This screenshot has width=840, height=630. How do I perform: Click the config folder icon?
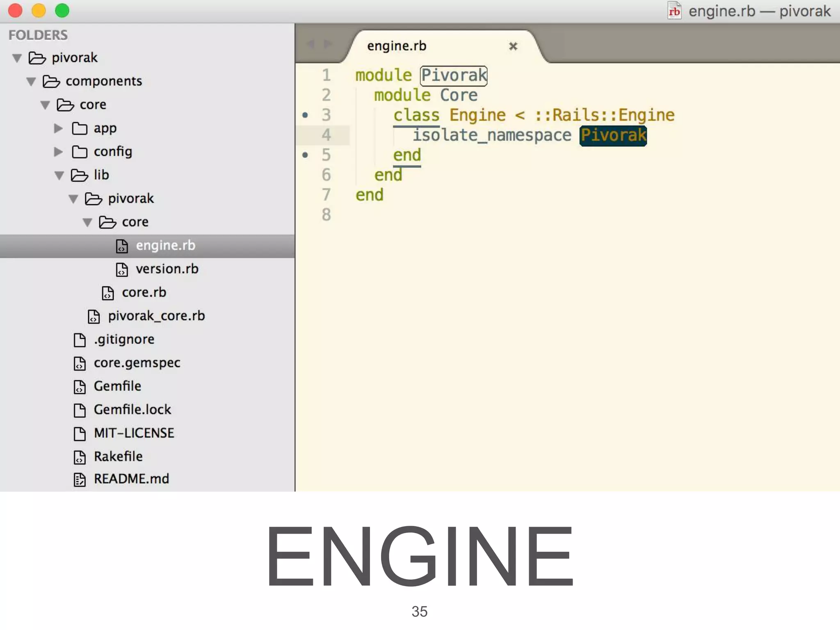(80, 152)
